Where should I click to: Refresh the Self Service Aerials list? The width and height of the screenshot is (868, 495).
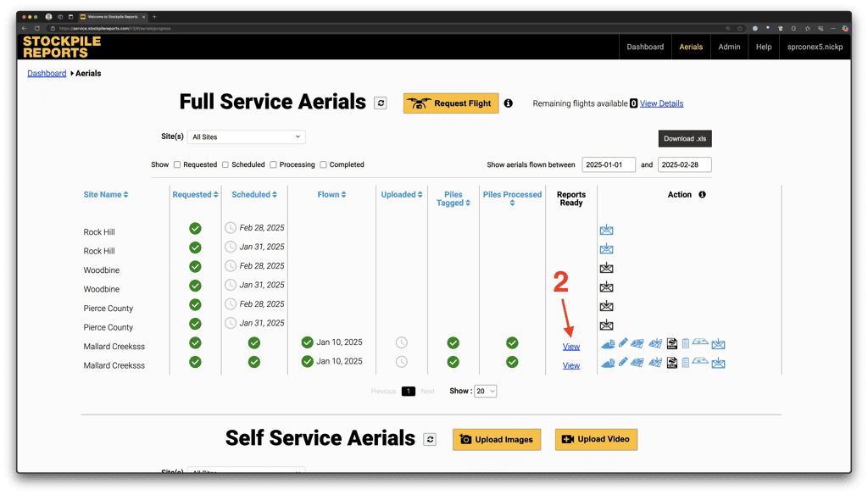click(x=431, y=439)
